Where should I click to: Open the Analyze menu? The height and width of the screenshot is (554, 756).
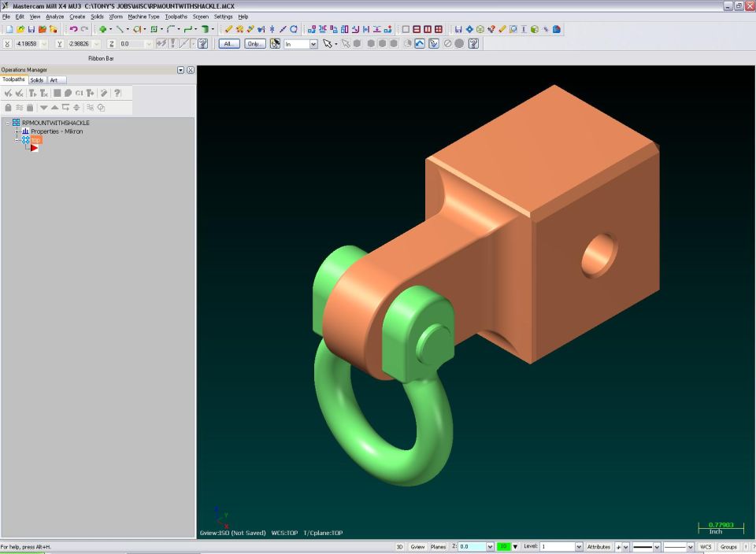coord(54,17)
